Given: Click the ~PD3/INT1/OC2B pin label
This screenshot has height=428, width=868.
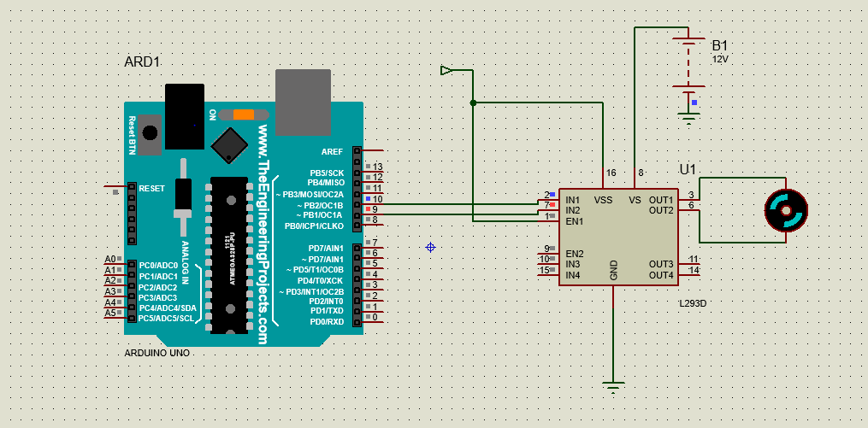Looking at the screenshot, I should tap(311, 291).
